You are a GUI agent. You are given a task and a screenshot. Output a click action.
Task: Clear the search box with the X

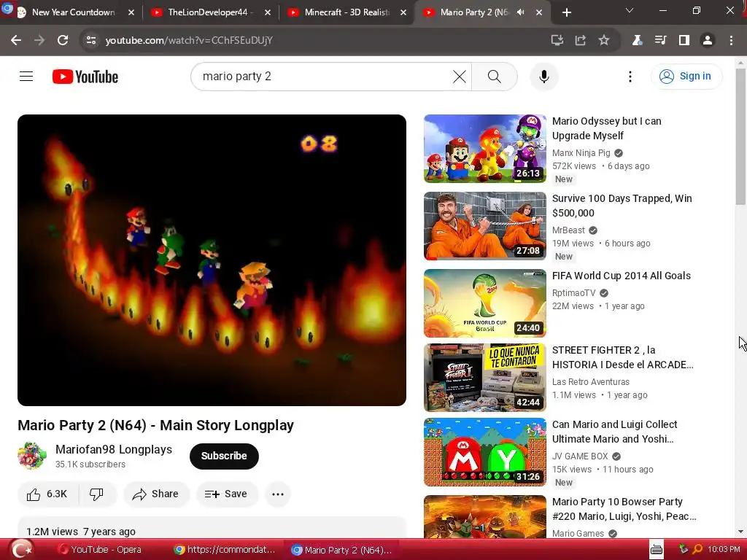(x=460, y=76)
